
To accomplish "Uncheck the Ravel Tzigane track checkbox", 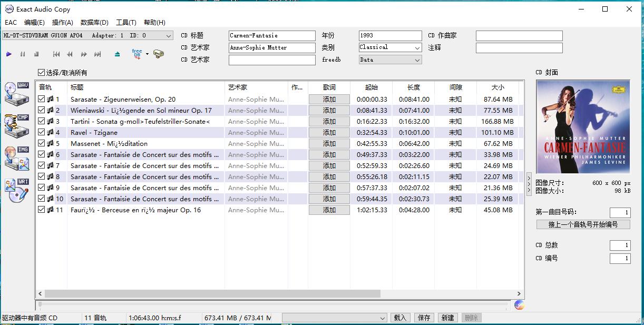I will (x=42, y=132).
